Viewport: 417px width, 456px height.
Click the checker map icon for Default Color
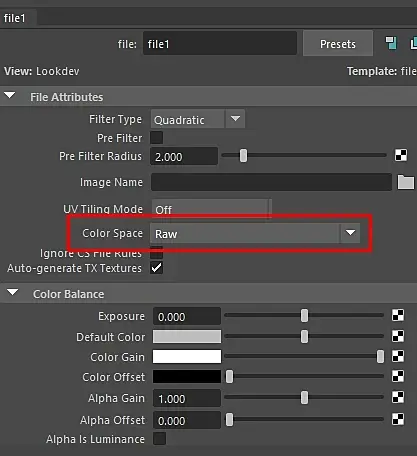(x=398, y=336)
